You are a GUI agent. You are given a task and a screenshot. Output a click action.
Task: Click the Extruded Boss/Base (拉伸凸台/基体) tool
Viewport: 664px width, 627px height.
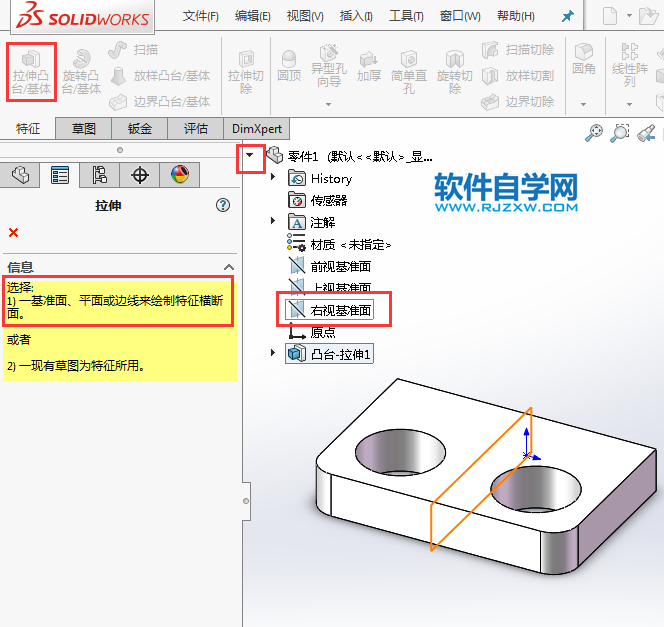pyautogui.click(x=31, y=72)
